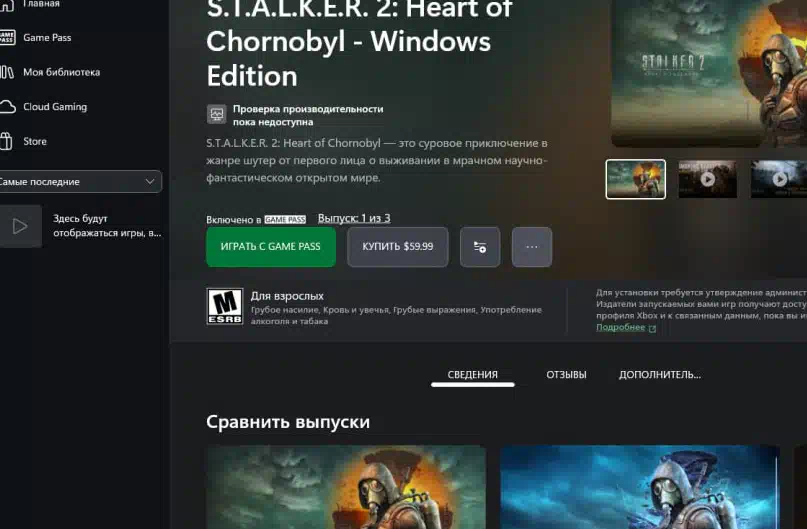
Task: Click the cloud icon in sidebar
Action: [x=7, y=107]
